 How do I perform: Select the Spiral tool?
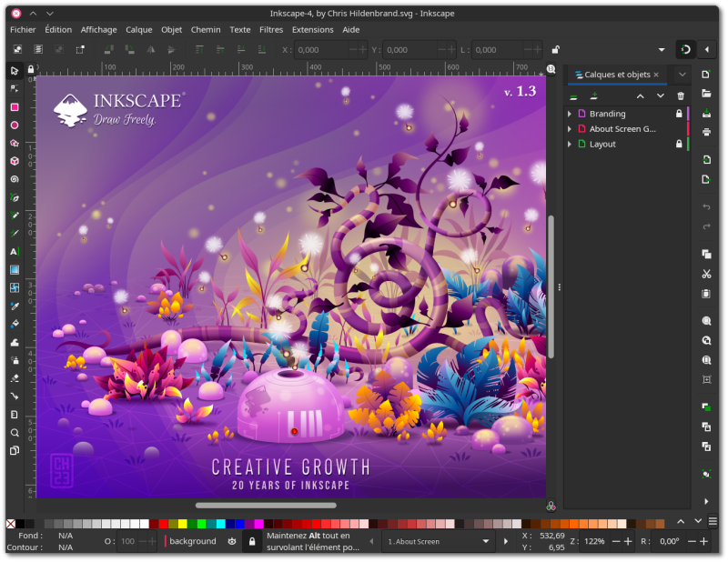pyautogui.click(x=15, y=179)
